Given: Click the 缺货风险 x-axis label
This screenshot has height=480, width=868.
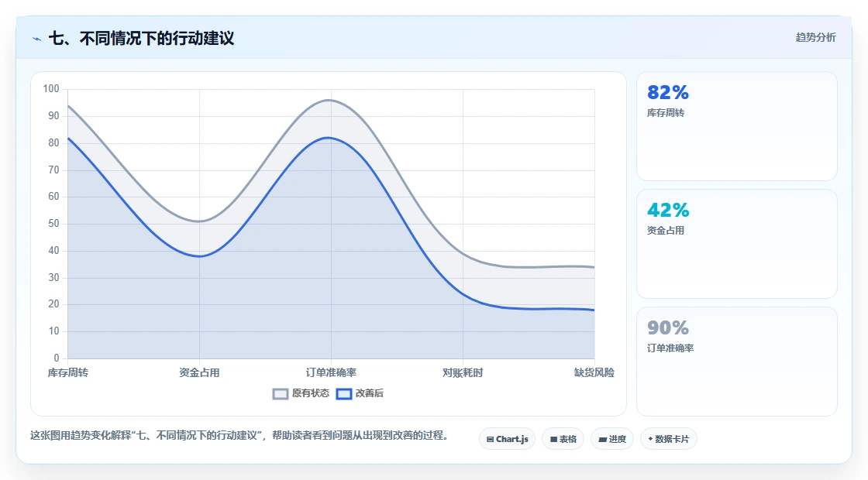Looking at the screenshot, I should (x=594, y=372).
